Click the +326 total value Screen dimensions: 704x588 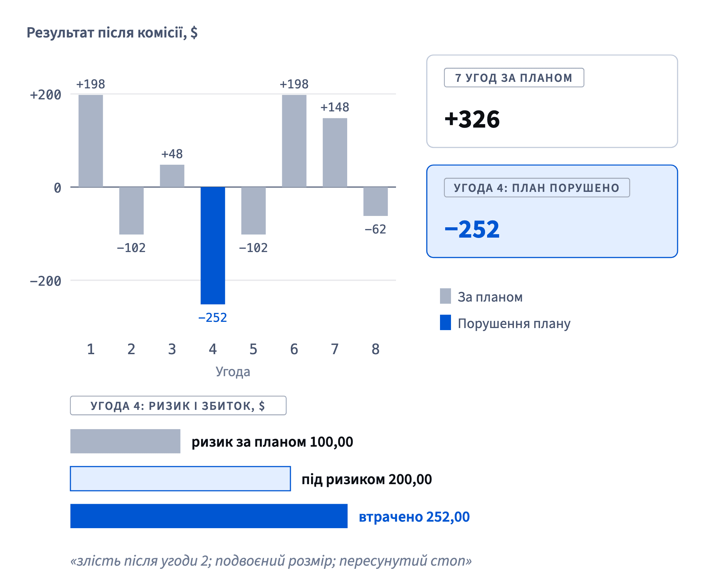coord(472,119)
